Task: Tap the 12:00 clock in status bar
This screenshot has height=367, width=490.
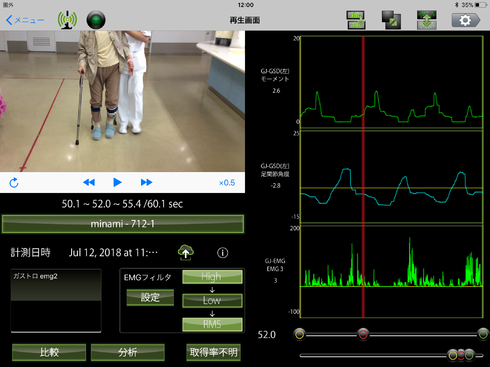Action: [x=246, y=5]
